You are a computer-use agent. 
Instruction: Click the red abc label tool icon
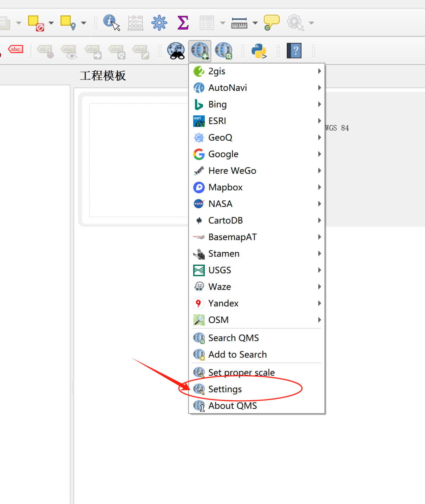coord(15,49)
